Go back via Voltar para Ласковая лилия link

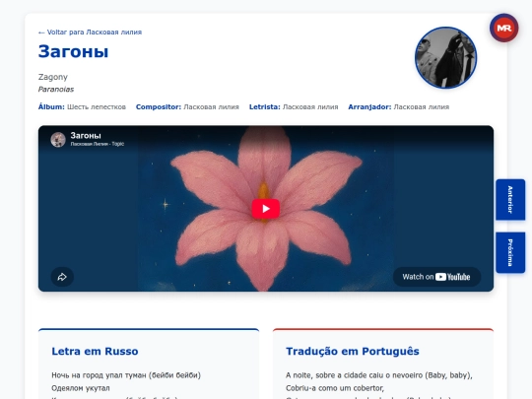click(x=90, y=33)
